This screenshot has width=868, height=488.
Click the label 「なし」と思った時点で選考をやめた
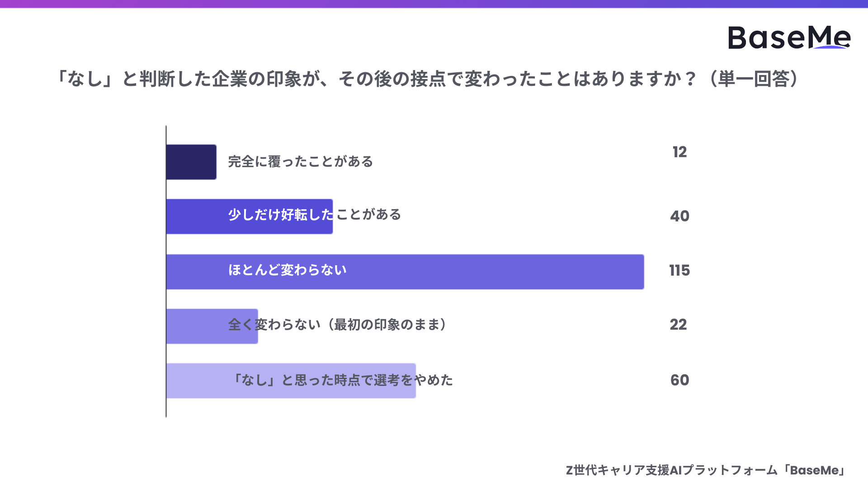coord(341,380)
